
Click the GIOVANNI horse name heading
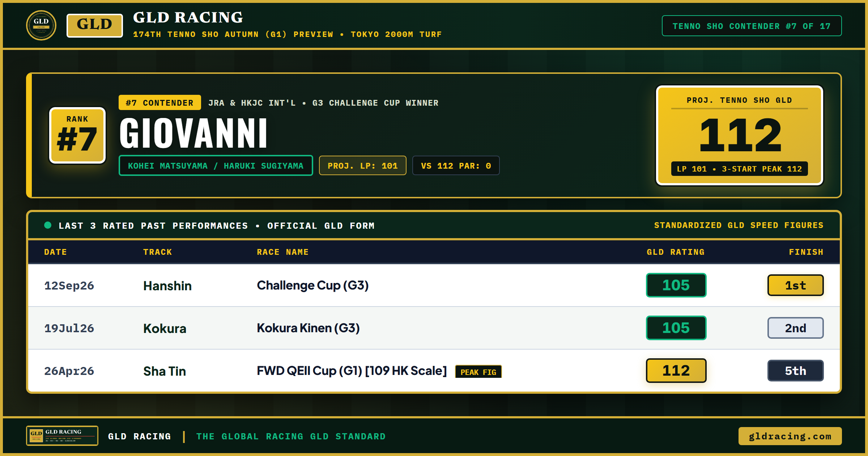pos(193,133)
